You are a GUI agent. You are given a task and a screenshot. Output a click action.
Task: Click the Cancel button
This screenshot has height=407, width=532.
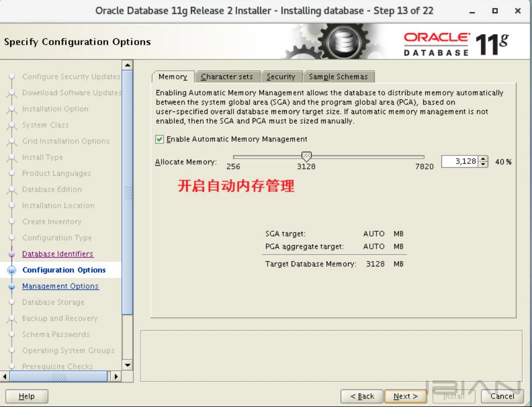[502, 396]
